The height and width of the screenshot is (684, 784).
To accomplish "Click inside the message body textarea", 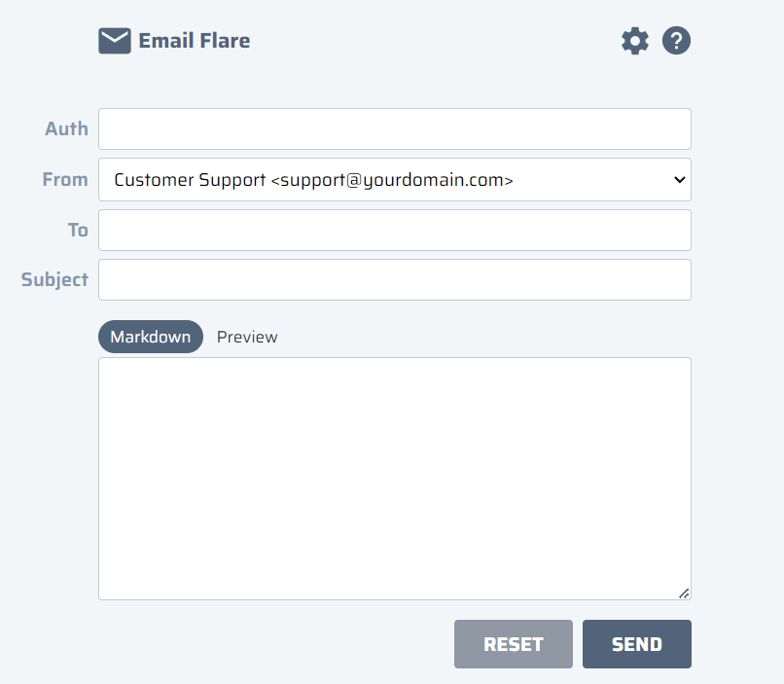I will (394, 477).
